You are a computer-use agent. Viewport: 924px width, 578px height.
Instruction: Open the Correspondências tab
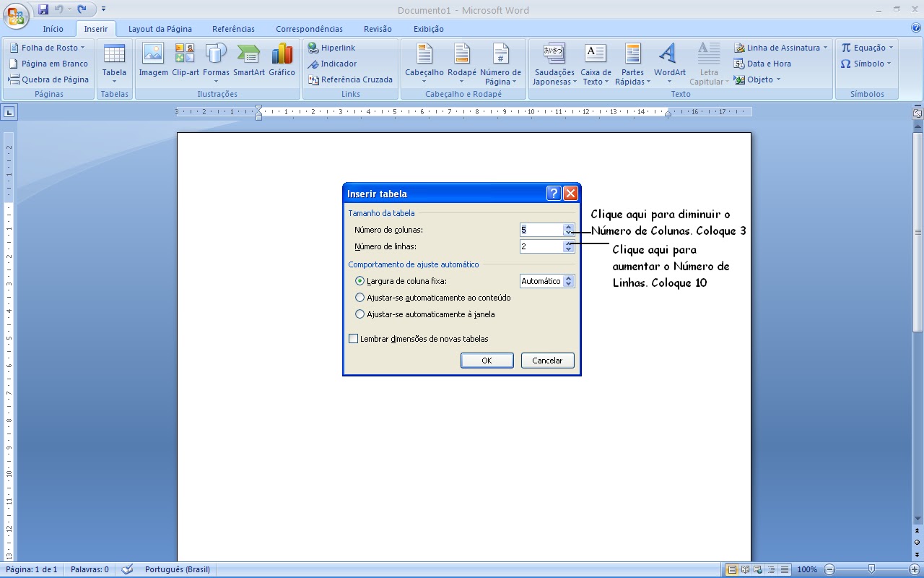coord(309,29)
